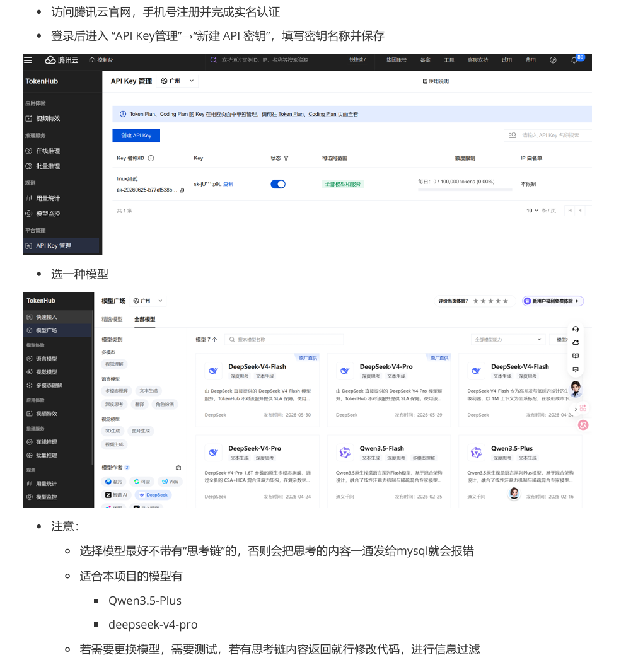
Task: Follow the Coding Plan link in the notice
Action: [x=322, y=115]
